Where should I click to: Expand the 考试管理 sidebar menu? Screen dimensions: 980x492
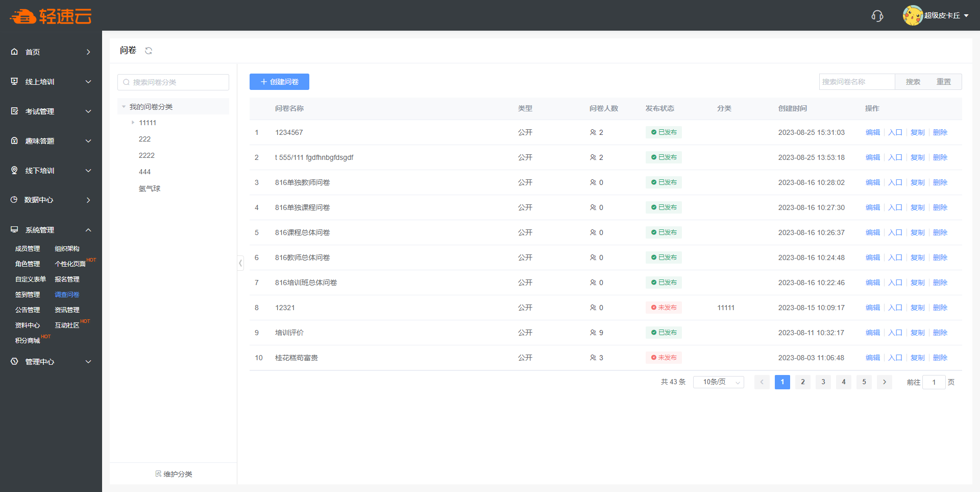tap(88, 111)
